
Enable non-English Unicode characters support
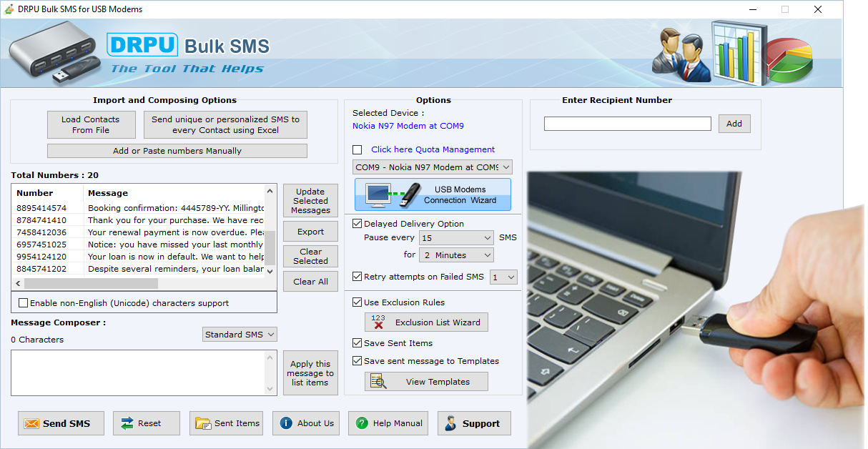24,303
